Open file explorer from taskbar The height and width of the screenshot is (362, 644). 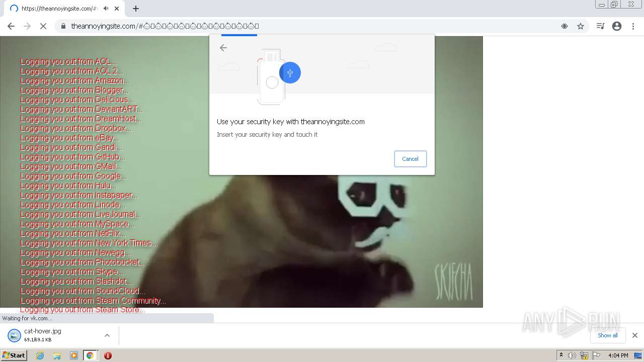point(57,355)
